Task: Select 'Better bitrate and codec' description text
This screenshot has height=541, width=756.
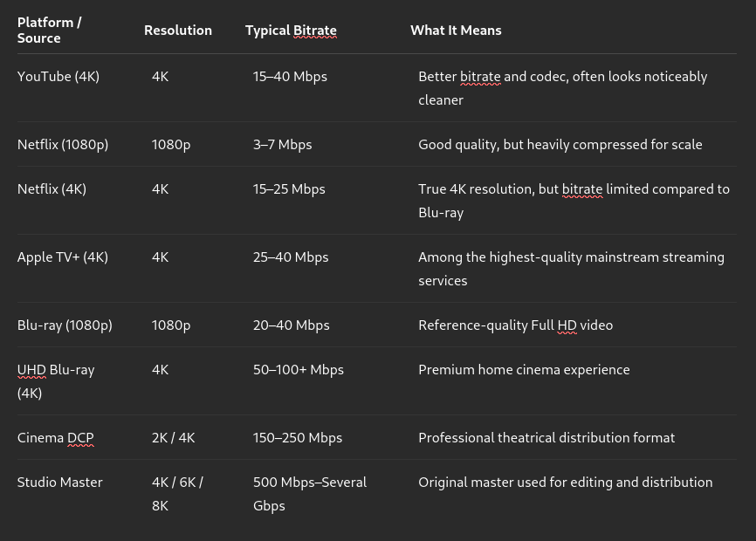Action: point(491,77)
